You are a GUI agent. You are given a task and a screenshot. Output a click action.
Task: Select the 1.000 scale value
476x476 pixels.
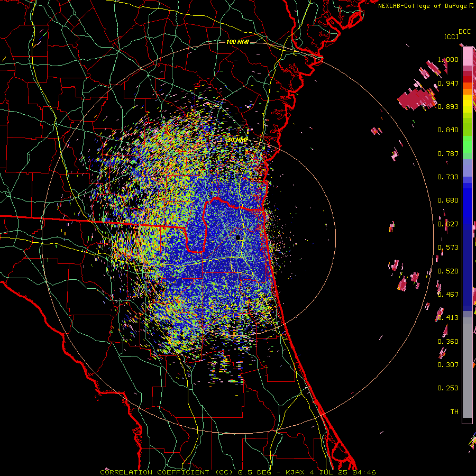click(x=448, y=59)
